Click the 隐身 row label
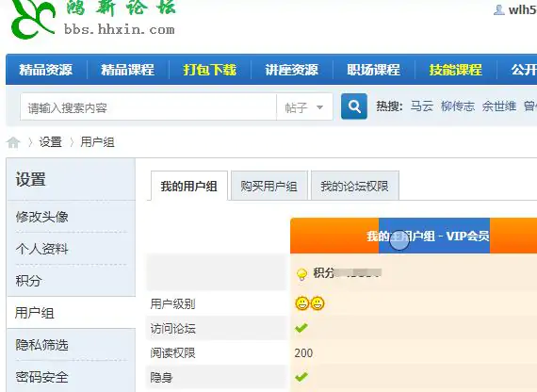This screenshot has height=392, width=537. [x=161, y=378]
